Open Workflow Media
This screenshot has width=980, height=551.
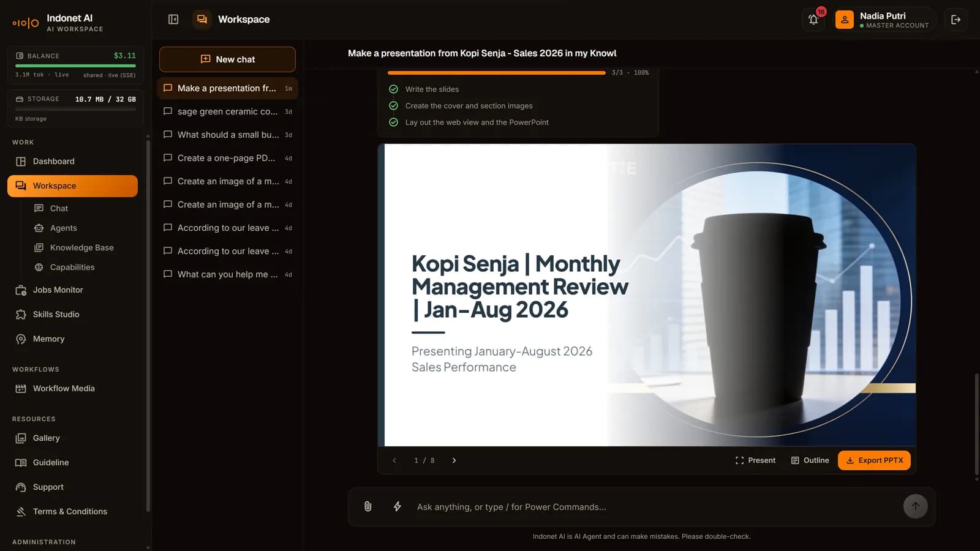72,388
